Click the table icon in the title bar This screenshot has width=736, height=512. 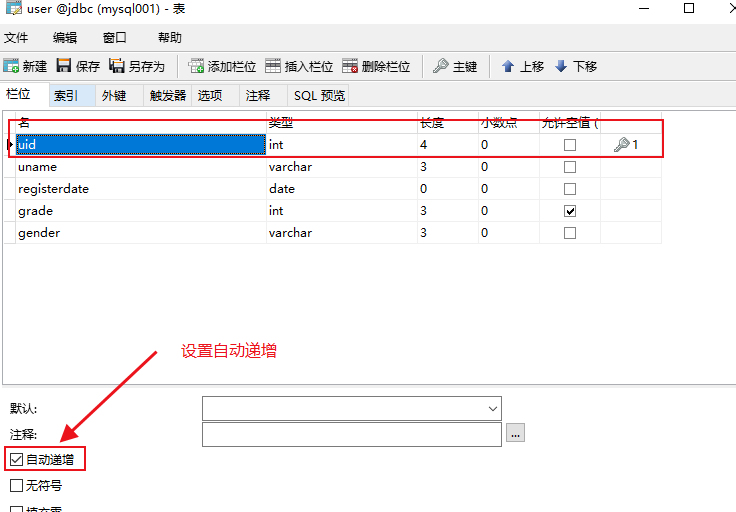click(14, 8)
